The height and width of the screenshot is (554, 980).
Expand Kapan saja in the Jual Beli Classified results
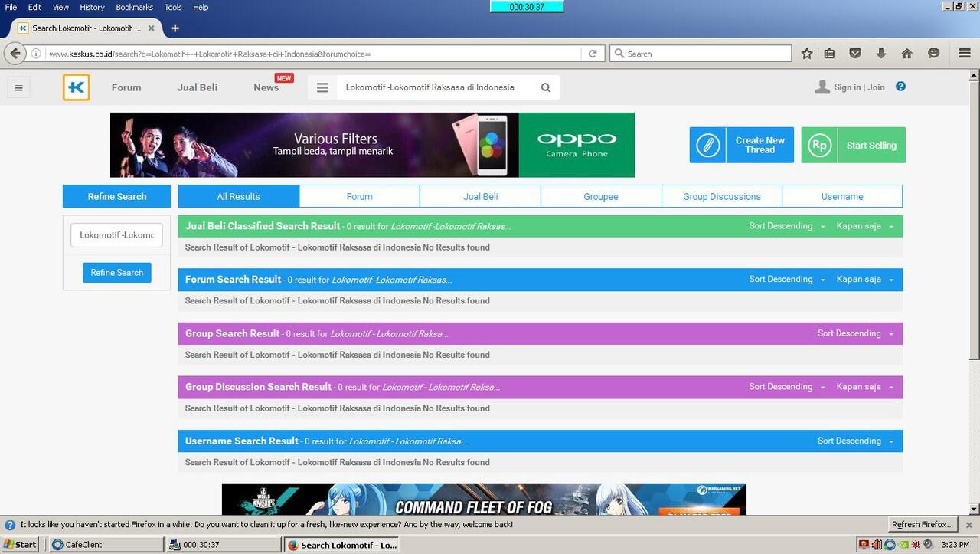tap(865, 226)
